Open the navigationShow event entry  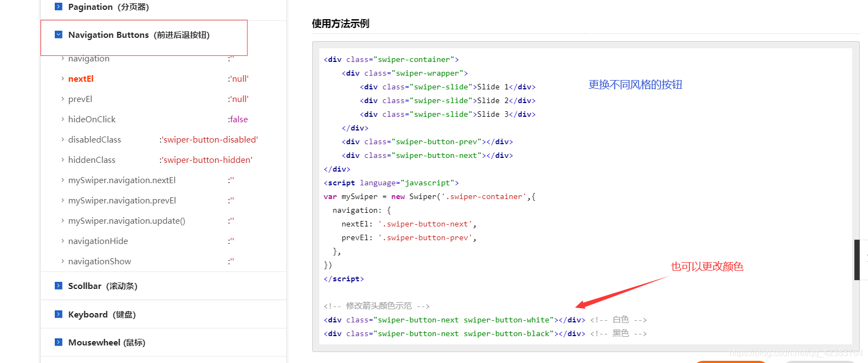point(100,261)
